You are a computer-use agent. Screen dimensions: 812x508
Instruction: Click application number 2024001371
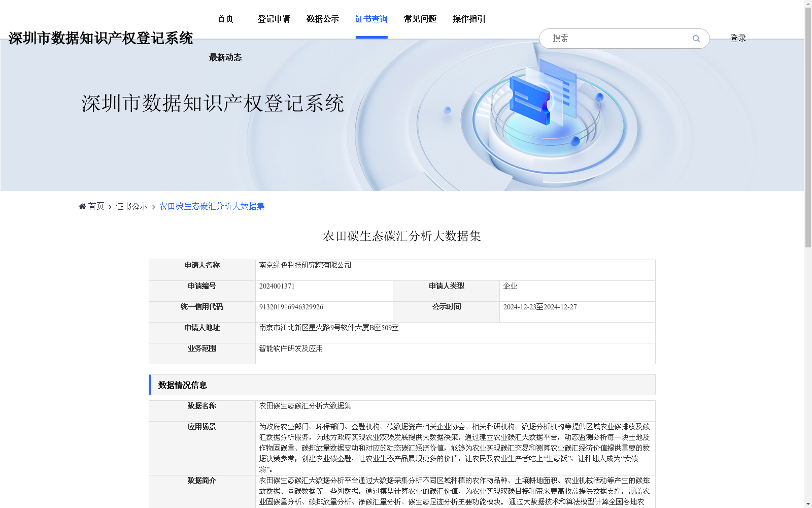pyautogui.click(x=277, y=286)
